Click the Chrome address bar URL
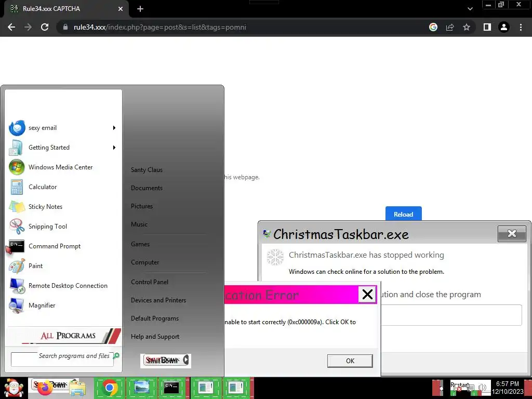Viewport: 532px width, 399px height. tap(160, 27)
